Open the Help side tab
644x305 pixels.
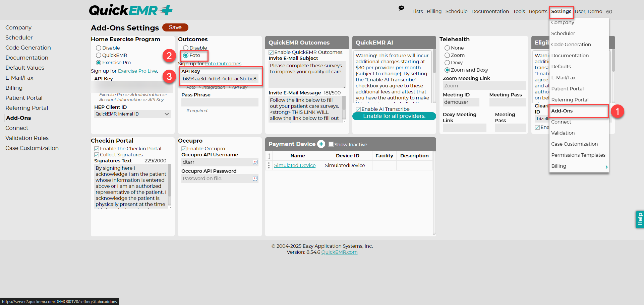pyautogui.click(x=640, y=219)
